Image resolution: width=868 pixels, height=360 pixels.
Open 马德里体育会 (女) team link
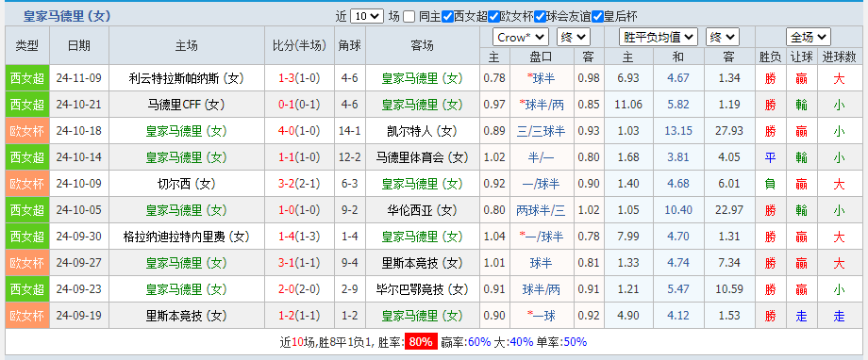pos(423,157)
